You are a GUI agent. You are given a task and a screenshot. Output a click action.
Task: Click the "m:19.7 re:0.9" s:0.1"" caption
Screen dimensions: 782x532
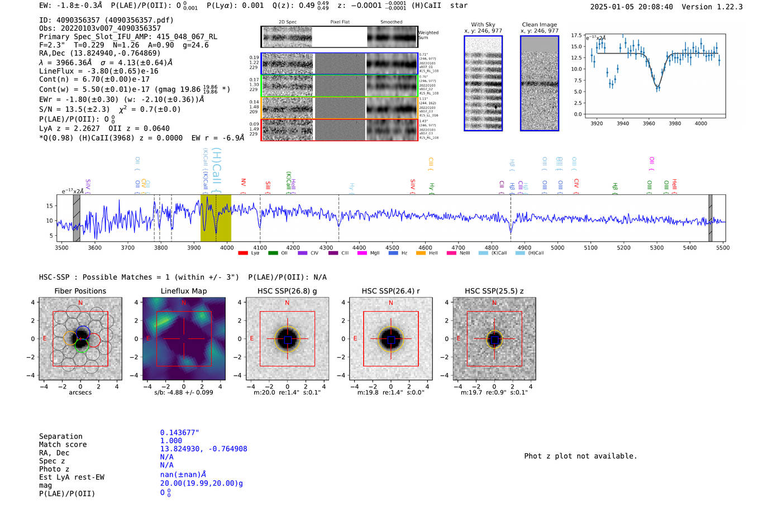point(494,392)
